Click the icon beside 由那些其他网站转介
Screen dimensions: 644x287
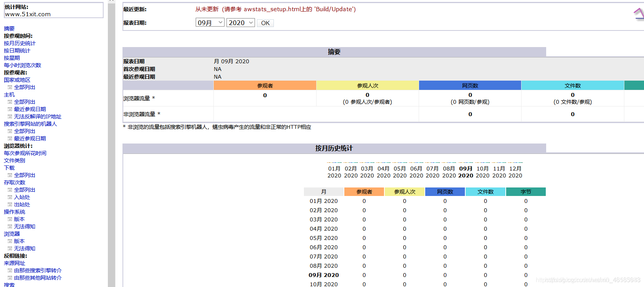click(x=10, y=278)
